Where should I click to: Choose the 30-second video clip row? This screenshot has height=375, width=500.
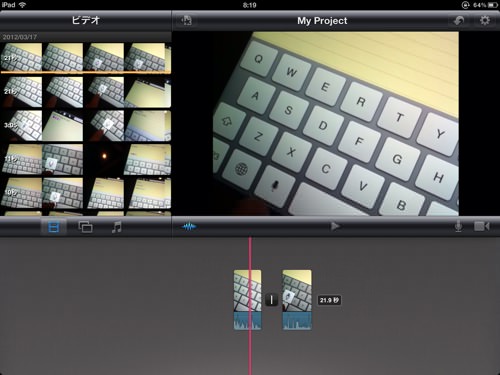click(x=86, y=126)
